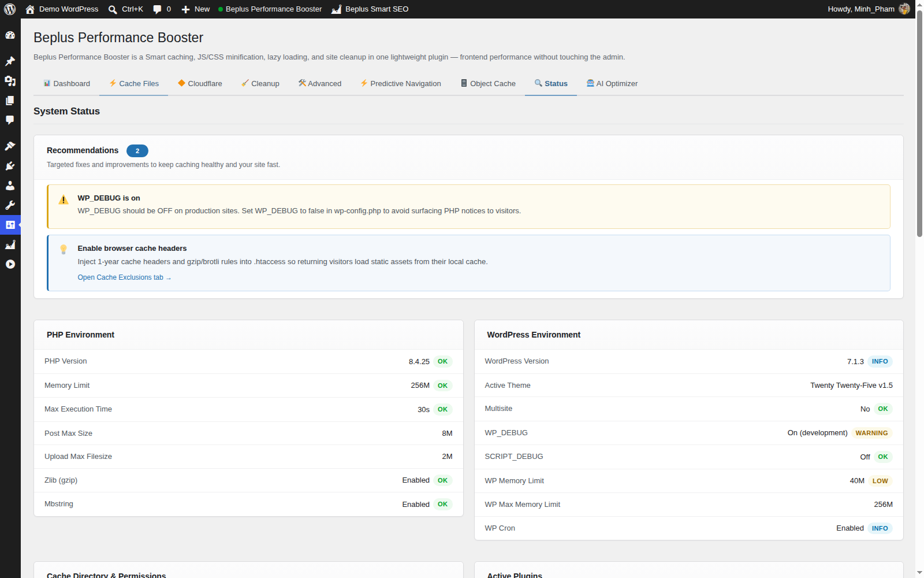Click the search magnifier icon for Ctrl+K

[113, 9]
